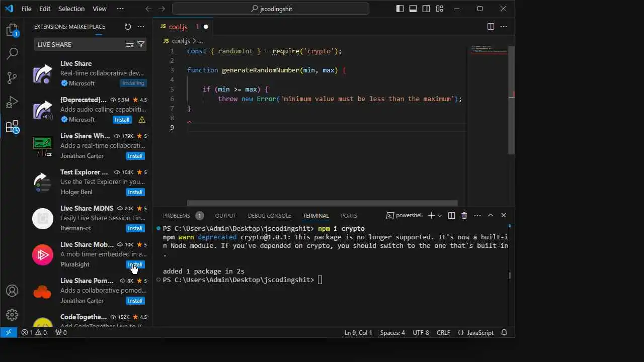Install the deprecated Live Share Audio extension

(x=122, y=120)
